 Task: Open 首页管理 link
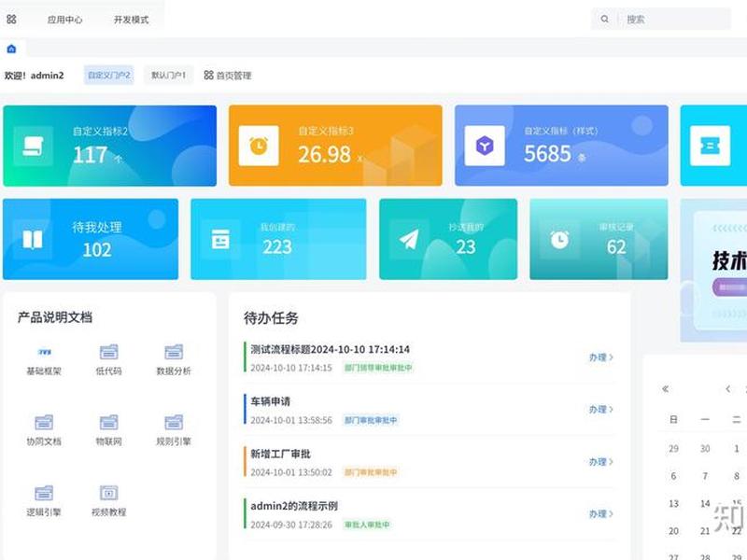click(228, 76)
